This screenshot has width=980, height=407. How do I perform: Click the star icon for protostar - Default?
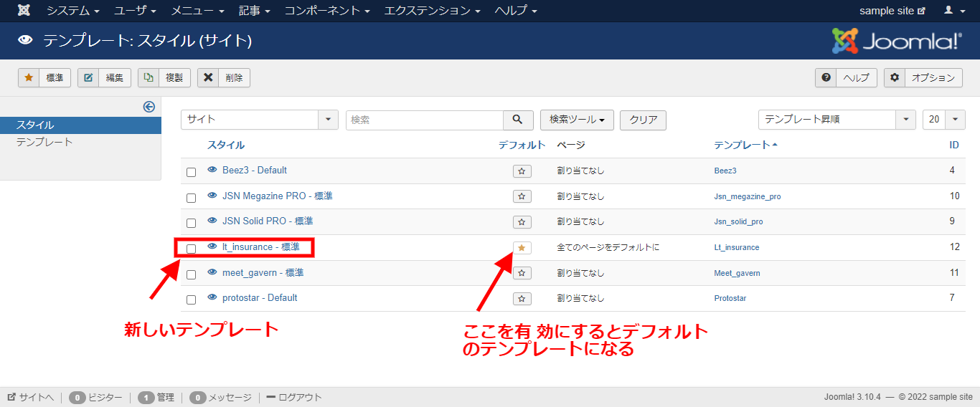(522, 298)
